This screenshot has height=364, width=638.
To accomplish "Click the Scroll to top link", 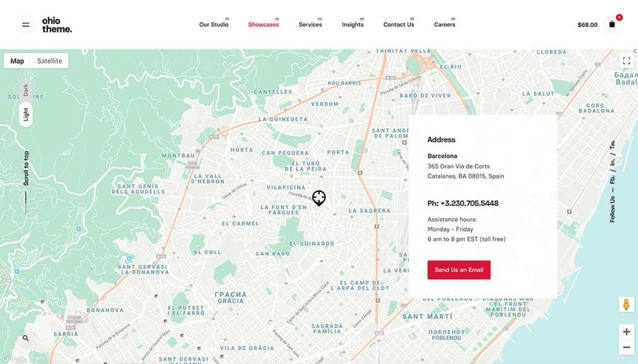I will (x=26, y=169).
